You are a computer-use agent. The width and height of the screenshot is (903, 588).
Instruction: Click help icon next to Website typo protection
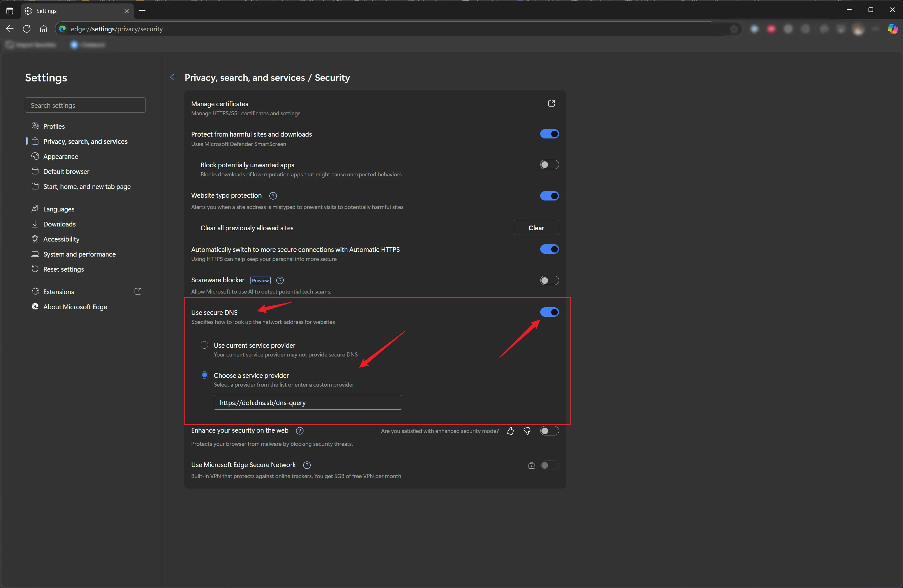tap(273, 195)
